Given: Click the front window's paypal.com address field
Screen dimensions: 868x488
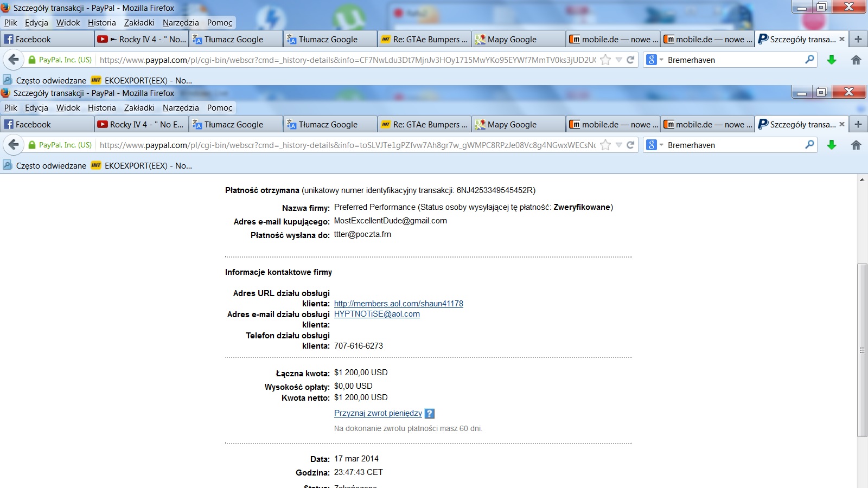Looking at the screenshot, I should tap(347, 145).
